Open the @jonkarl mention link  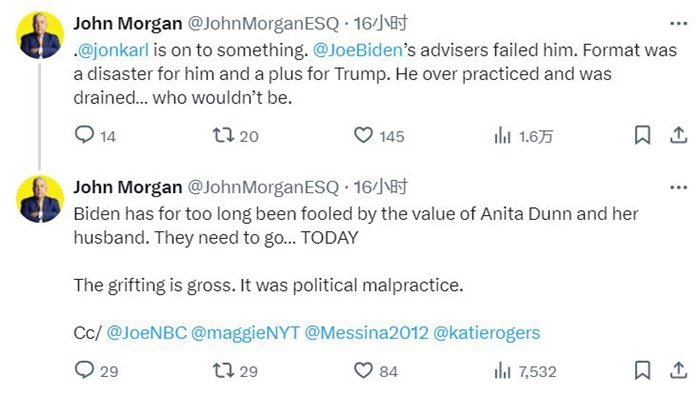click(113, 50)
